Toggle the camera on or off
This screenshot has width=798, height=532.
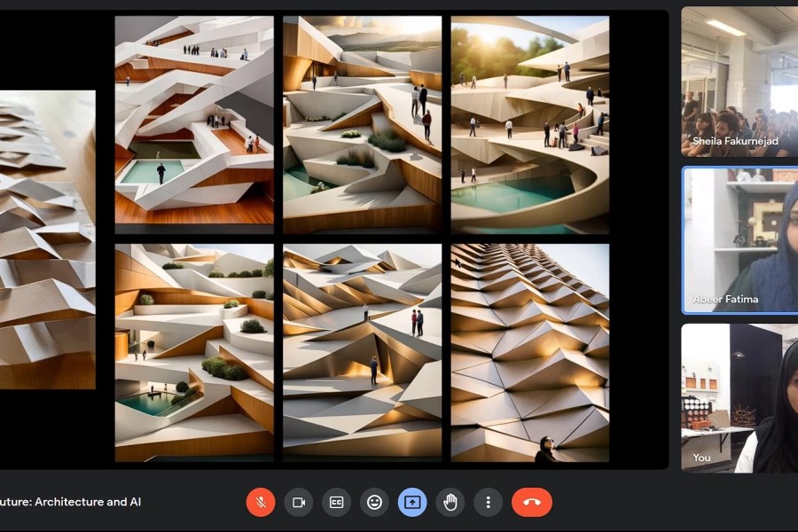(x=299, y=502)
